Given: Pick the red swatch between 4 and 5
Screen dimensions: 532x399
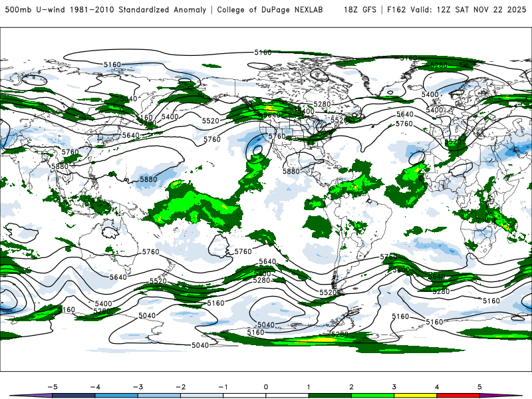Looking at the screenshot, I should point(458,396).
